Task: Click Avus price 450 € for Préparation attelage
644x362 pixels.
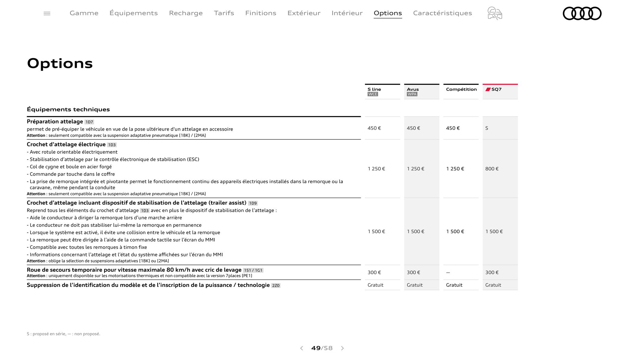Action: pyautogui.click(x=413, y=128)
